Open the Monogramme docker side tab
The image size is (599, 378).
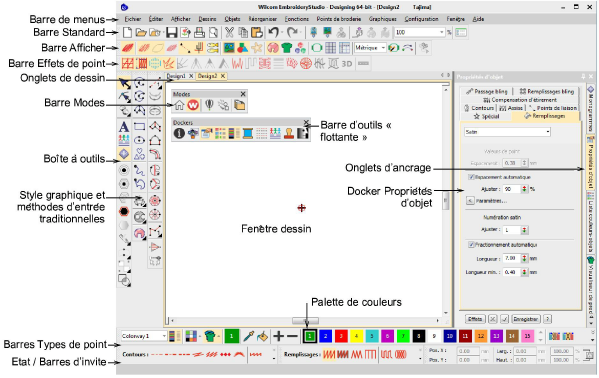click(x=591, y=108)
